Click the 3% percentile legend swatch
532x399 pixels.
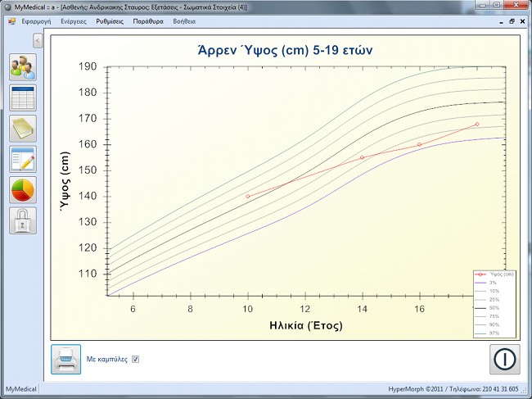click(481, 282)
